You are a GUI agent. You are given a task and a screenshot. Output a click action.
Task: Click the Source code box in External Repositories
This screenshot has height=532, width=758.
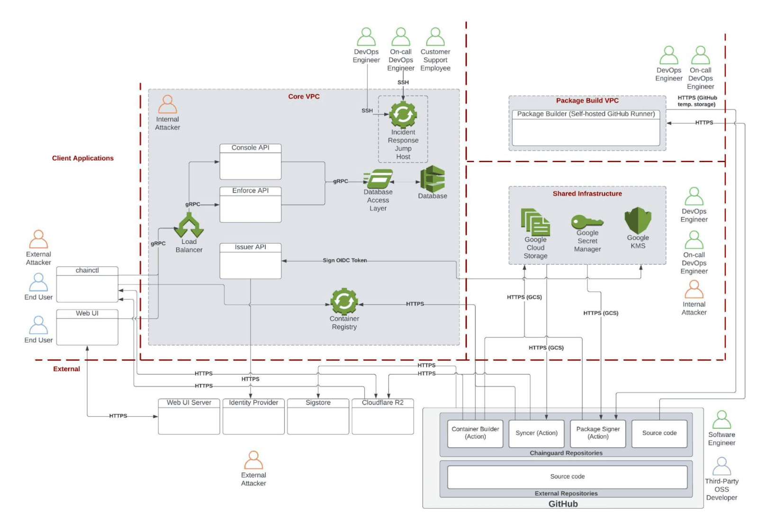[x=567, y=477]
